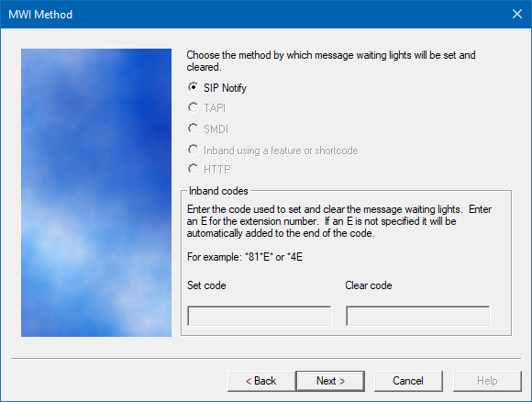Go to the previous step with Back

coord(261,381)
